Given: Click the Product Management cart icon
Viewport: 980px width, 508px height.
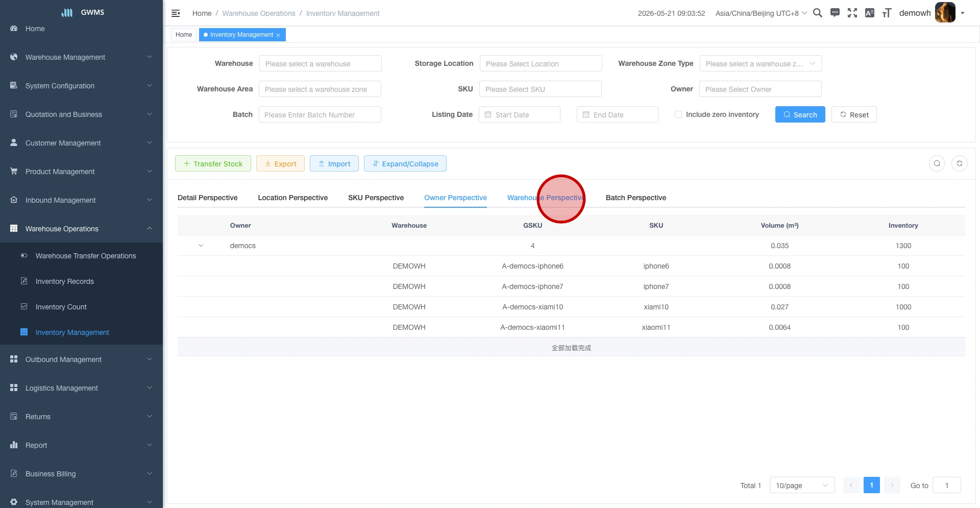Looking at the screenshot, I should coord(14,172).
